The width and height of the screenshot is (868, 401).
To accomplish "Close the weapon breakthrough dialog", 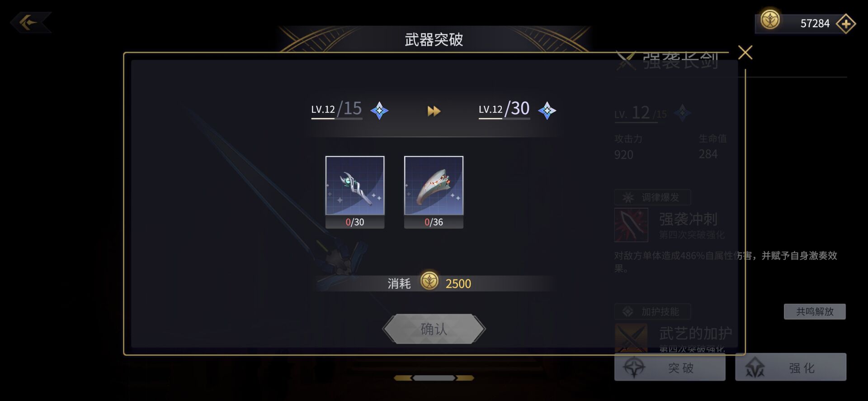I will pos(745,53).
